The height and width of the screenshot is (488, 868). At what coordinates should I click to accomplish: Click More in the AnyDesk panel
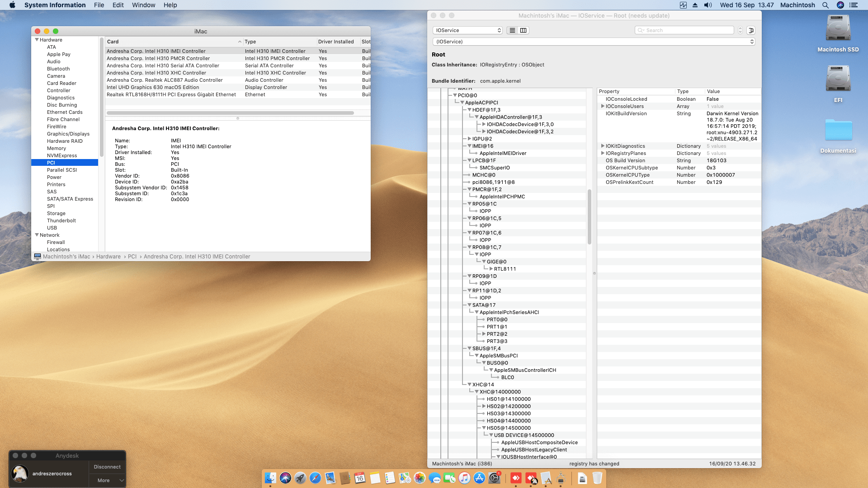tap(103, 480)
